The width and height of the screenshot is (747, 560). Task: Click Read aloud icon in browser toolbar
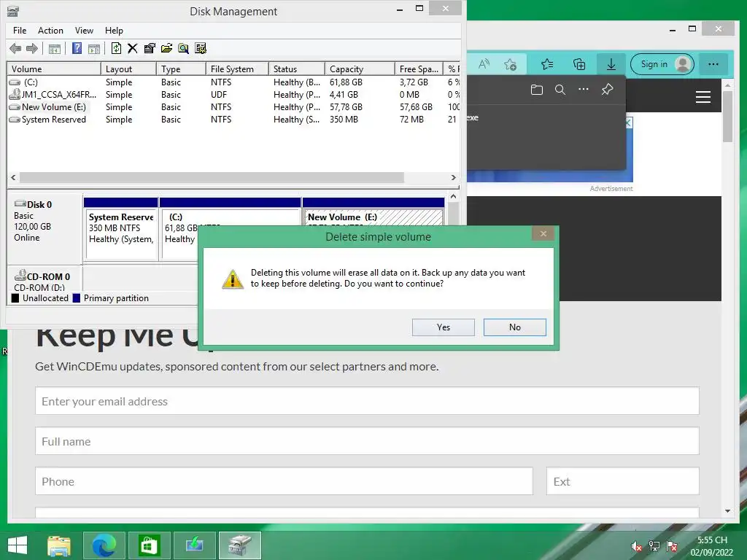click(x=484, y=64)
